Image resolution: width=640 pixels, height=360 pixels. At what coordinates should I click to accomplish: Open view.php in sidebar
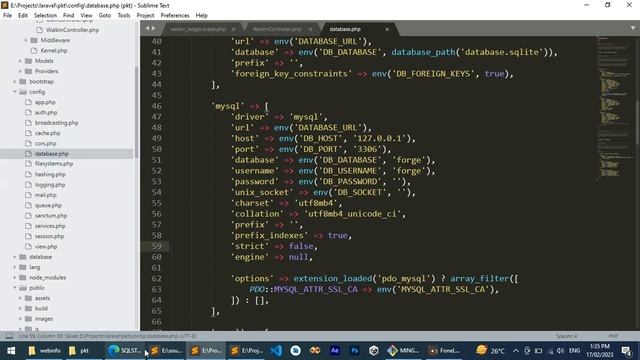point(46,247)
